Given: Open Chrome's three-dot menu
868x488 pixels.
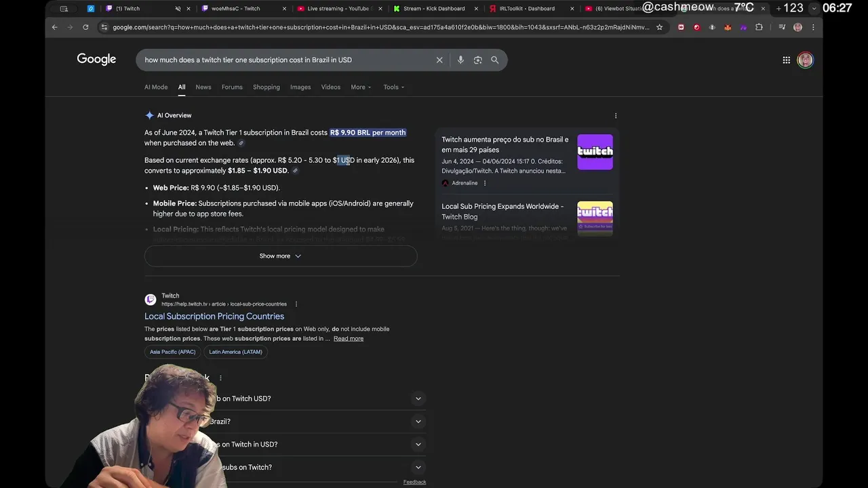Looking at the screenshot, I should pyautogui.click(x=813, y=27).
